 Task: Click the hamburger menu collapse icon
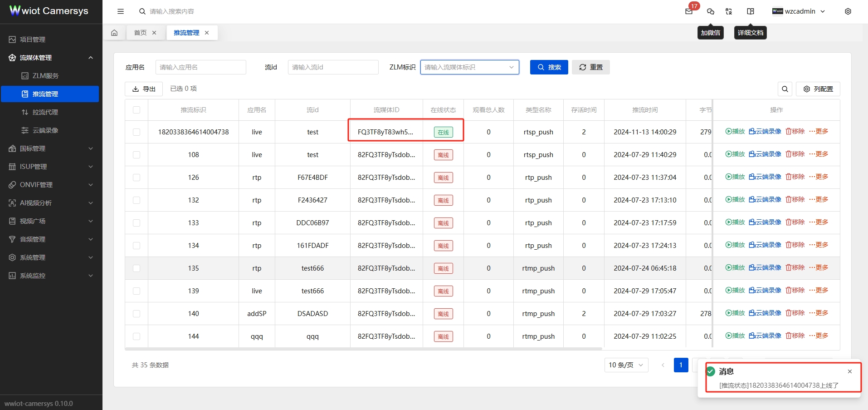pos(121,11)
